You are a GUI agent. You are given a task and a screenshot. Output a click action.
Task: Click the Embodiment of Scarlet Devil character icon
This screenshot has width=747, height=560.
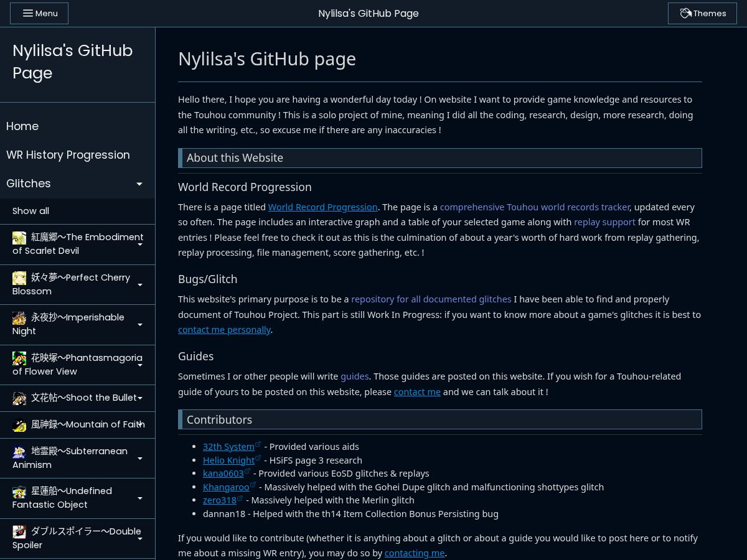19,238
